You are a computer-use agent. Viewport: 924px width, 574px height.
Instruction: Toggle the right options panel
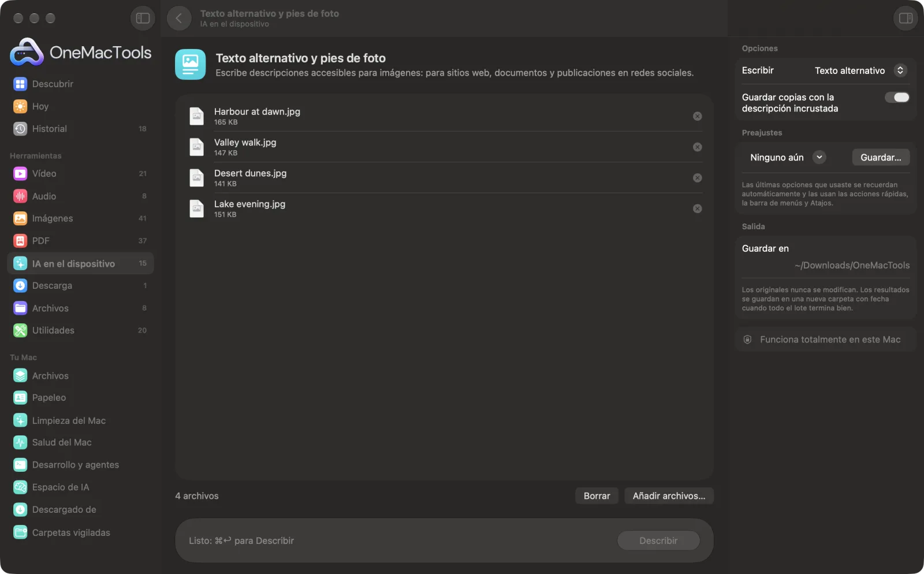coord(906,18)
